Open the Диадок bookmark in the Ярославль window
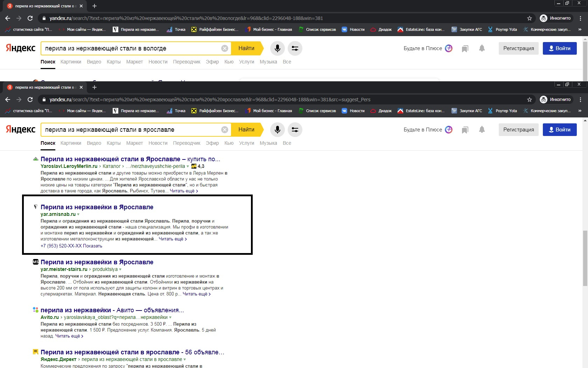 coord(381,111)
